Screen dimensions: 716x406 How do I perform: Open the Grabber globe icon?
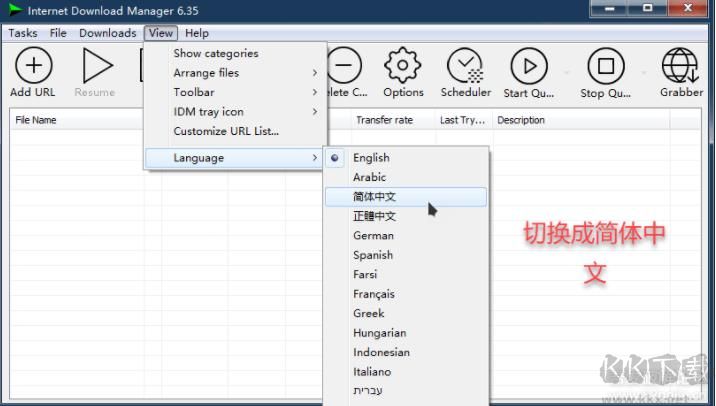tap(681, 67)
